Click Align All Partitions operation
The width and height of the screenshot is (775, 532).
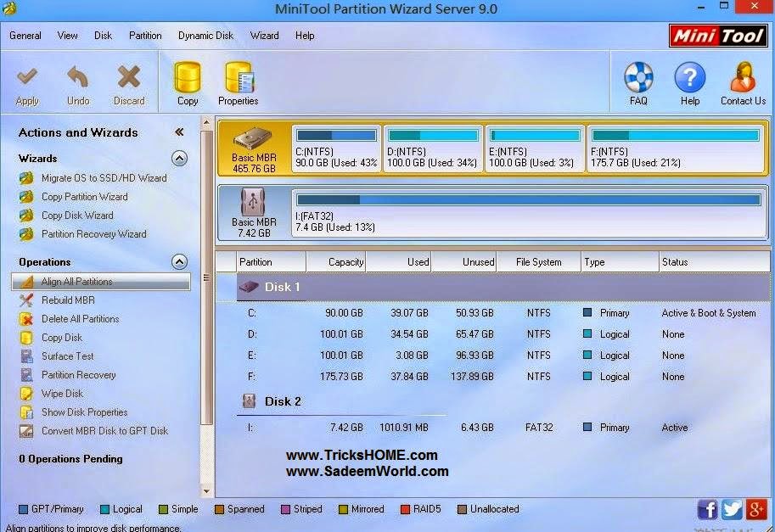pyautogui.click(x=101, y=282)
